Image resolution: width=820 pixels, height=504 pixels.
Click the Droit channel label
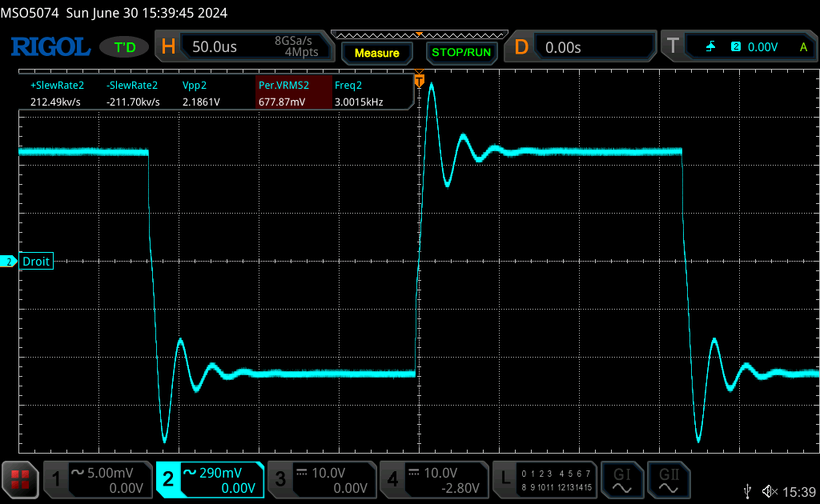(x=36, y=261)
